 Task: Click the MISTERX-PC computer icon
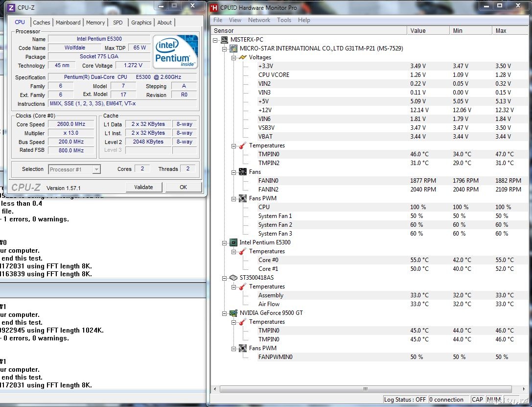pos(224,40)
